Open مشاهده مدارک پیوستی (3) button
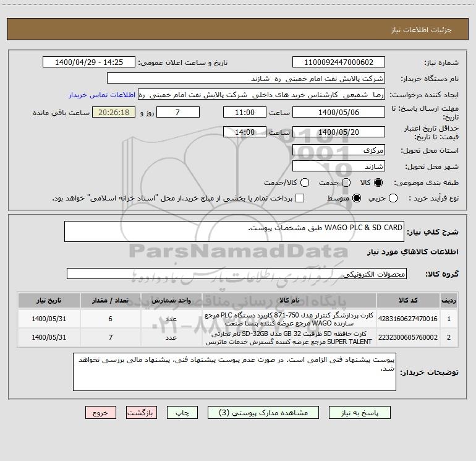 (x=263, y=413)
